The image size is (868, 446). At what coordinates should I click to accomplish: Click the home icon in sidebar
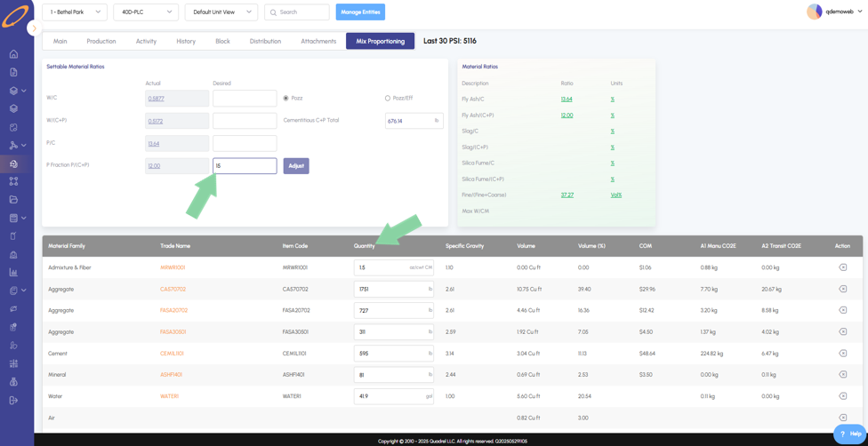tap(14, 54)
